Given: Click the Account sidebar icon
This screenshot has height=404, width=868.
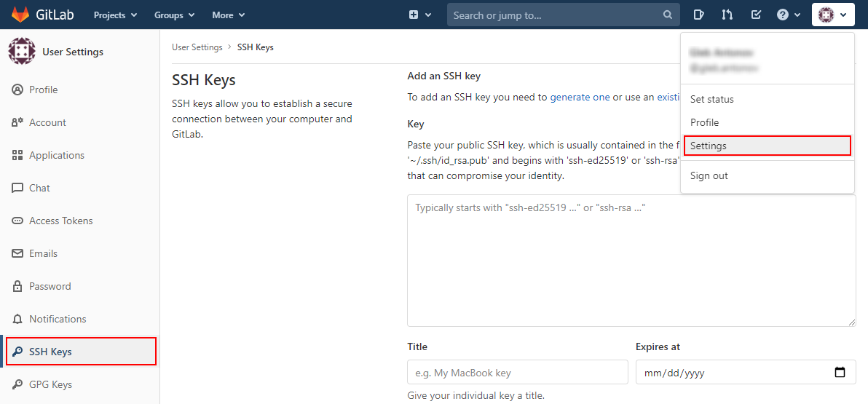Looking at the screenshot, I should tap(17, 122).
